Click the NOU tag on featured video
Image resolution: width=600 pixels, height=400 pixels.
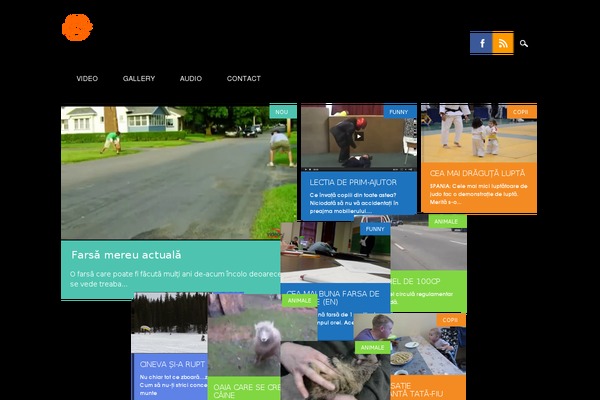[x=282, y=112]
